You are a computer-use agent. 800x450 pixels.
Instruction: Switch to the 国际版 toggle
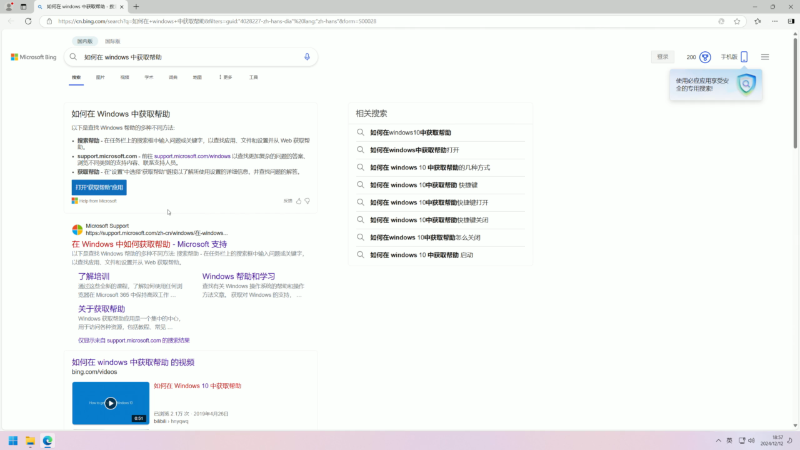click(x=112, y=41)
